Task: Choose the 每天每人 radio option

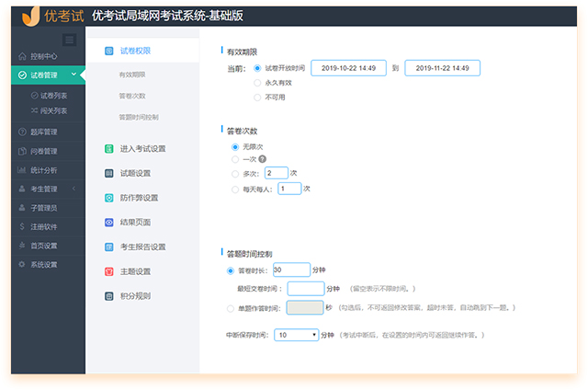Action: click(x=235, y=189)
